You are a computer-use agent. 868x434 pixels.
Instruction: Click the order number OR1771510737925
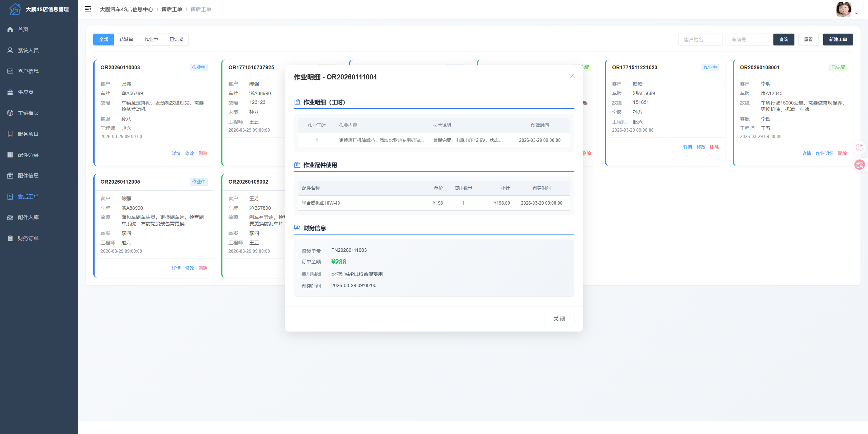pyautogui.click(x=251, y=67)
